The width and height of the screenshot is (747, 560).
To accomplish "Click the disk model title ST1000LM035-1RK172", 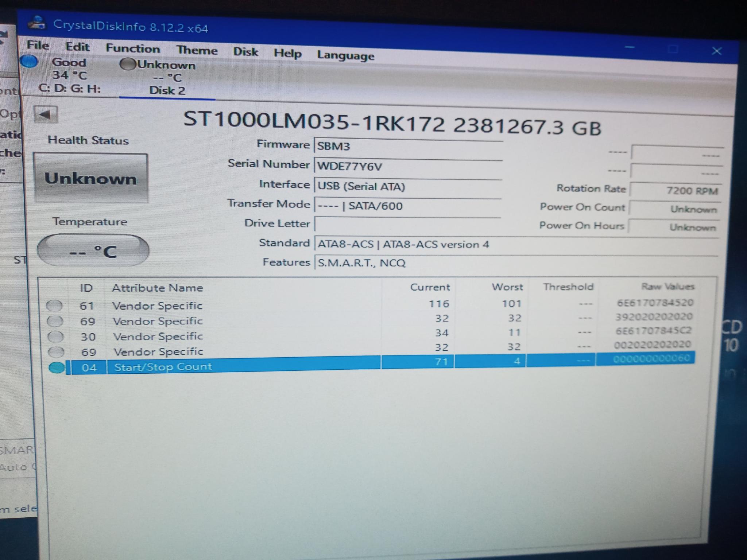I will (314, 121).
